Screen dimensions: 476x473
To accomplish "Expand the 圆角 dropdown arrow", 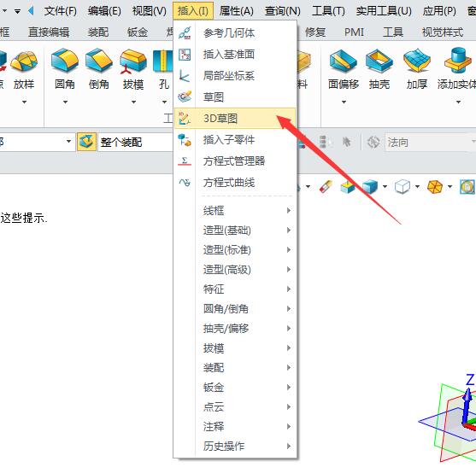I will pos(65,102).
